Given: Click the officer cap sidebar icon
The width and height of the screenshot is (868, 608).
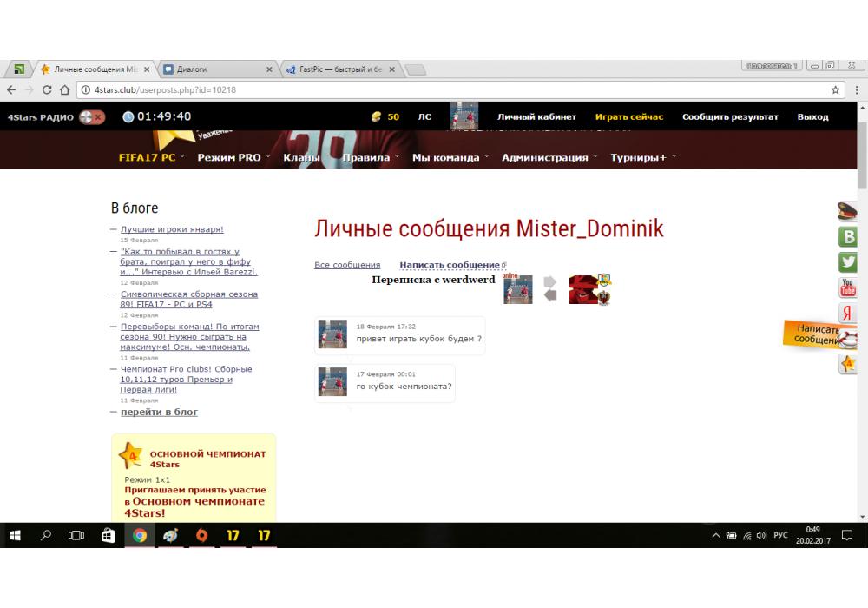Looking at the screenshot, I should pos(847,211).
